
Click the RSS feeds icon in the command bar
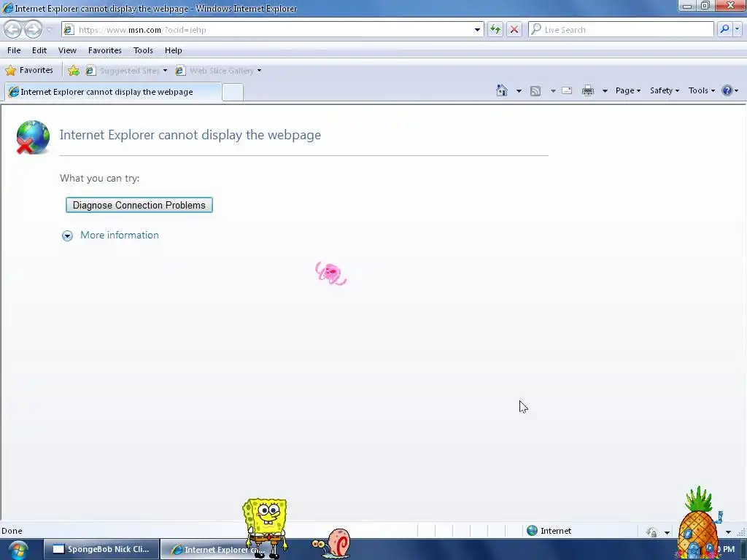coord(535,90)
